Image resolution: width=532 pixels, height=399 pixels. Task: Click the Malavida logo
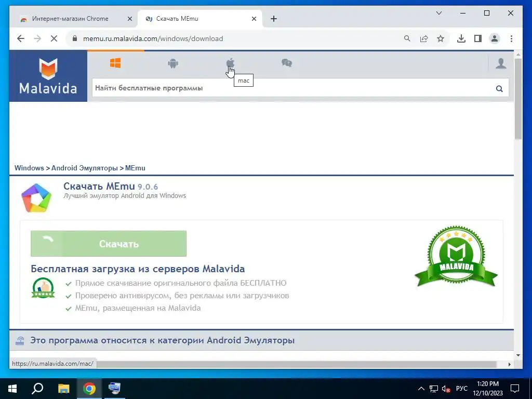(48, 76)
